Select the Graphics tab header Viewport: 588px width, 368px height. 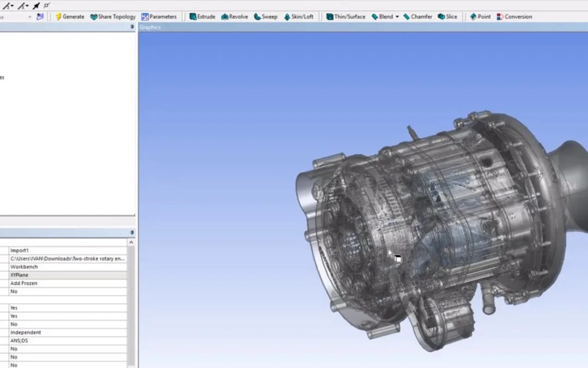pos(150,27)
